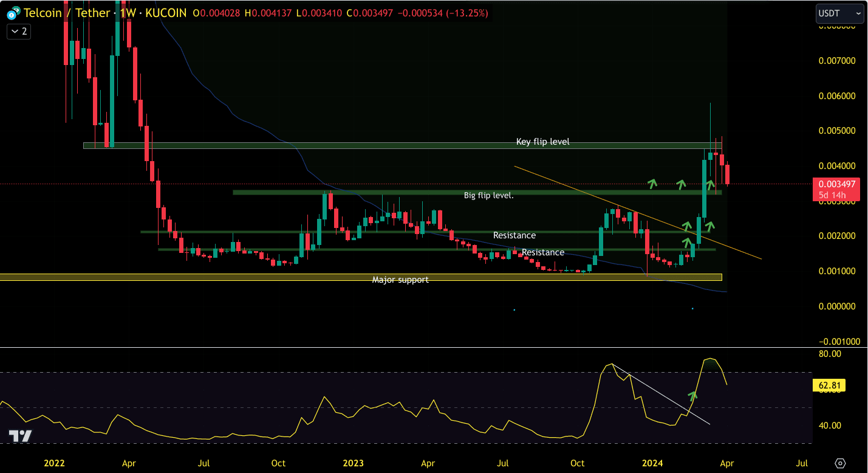Screen dimensions: 868x473
Task: Select the Big flip level. text label
Action: tap(488, 196)
